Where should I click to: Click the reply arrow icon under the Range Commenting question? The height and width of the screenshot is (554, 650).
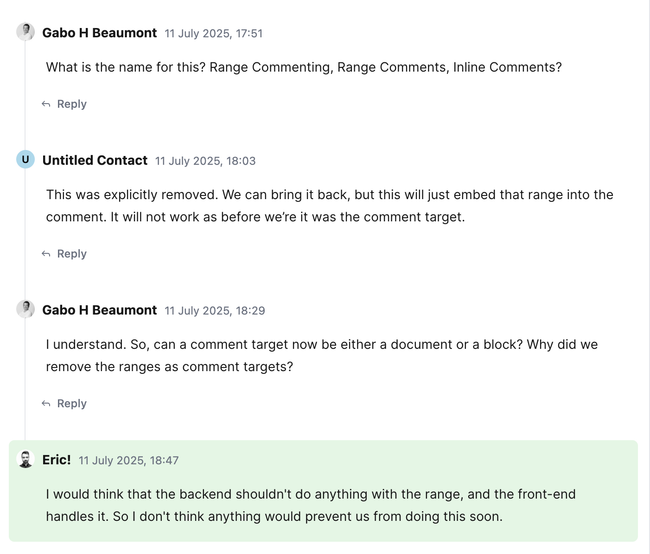46,104
